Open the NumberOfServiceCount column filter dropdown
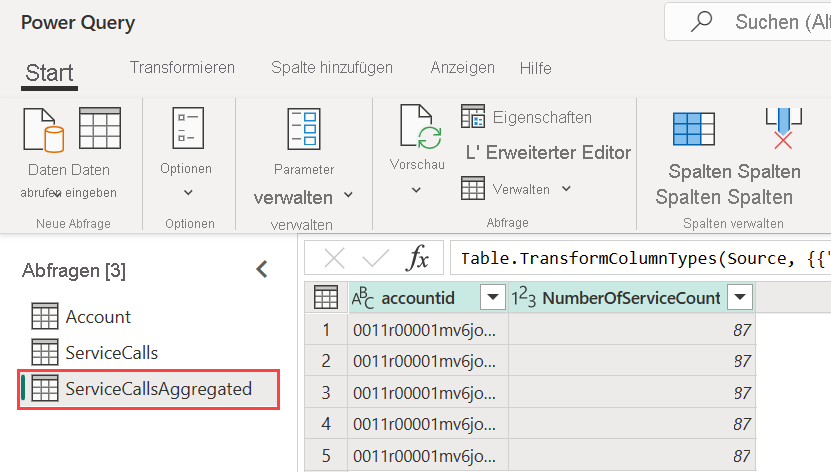Image resolution: width=831 pixels, height=472 pixels. point(740,297)
